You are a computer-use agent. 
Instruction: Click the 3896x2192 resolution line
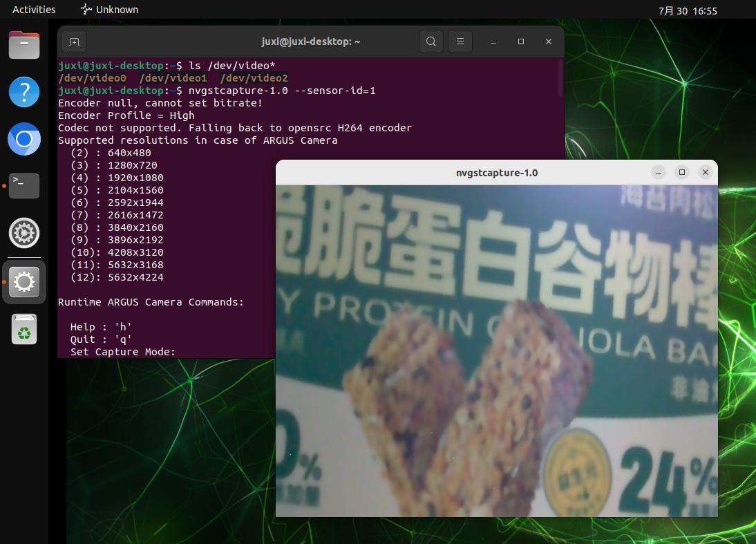click(117, 240)
